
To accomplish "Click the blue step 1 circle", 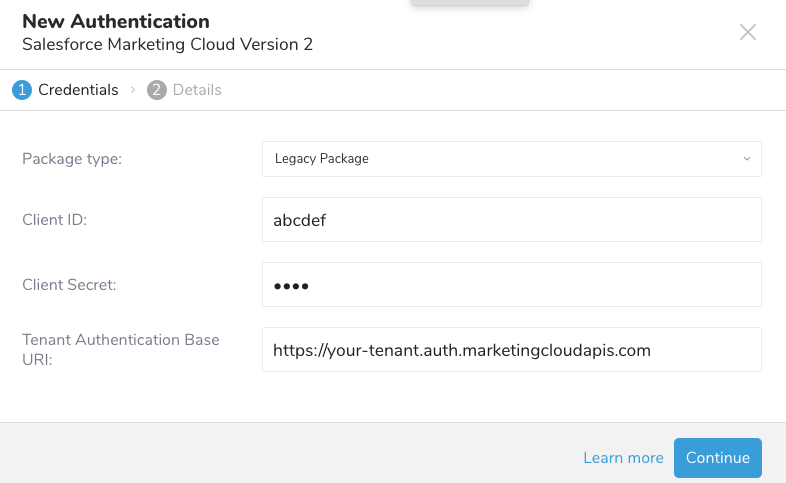I will (x=22, y=90).
